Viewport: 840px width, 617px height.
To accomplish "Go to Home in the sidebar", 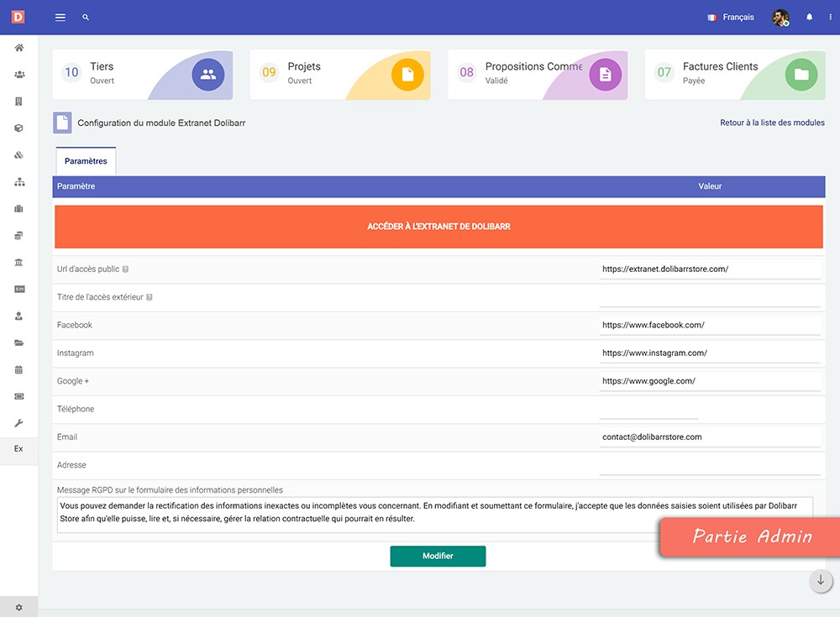I will pyautogui.click(x=18, y=48).
